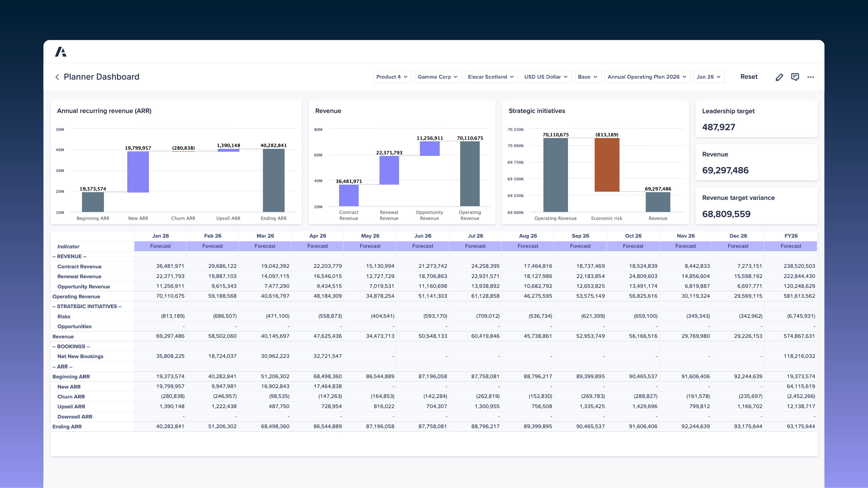Screen dimensions: 868x488
Task: Select the Jan 26 column header
Action: pyautogui.click(x=160, y=236)
